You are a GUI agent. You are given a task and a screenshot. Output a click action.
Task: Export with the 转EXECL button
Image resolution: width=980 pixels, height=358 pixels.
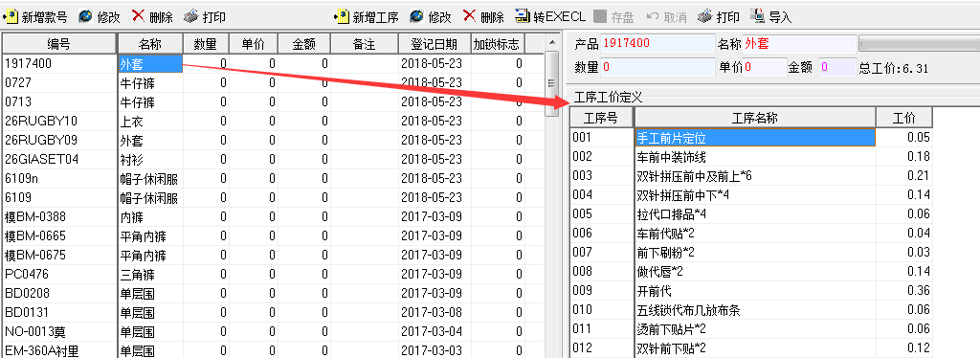pyautogui.click(x=550, y=17)
